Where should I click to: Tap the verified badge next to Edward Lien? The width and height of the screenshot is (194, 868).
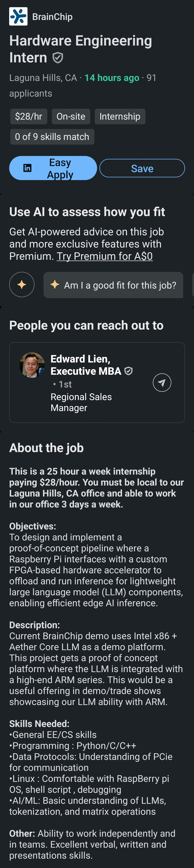click(128, 371)
